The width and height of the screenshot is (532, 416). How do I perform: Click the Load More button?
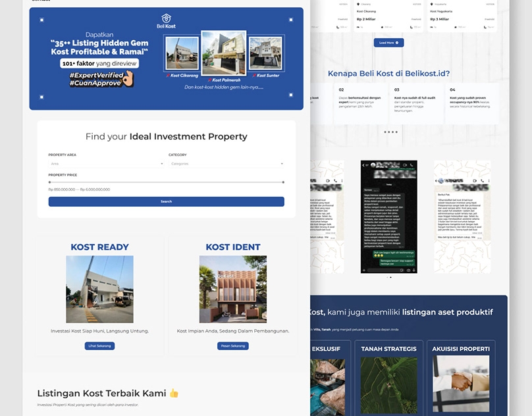tap(389, 43)
